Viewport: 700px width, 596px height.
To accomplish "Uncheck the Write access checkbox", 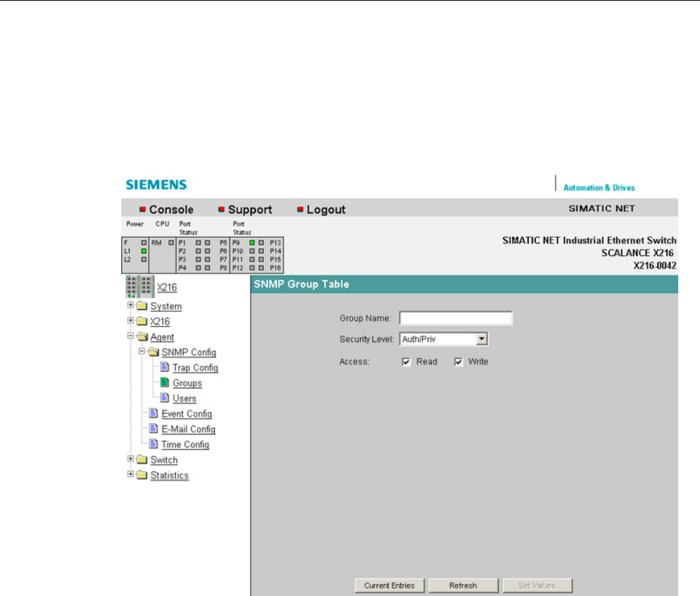I will [459, 362].
